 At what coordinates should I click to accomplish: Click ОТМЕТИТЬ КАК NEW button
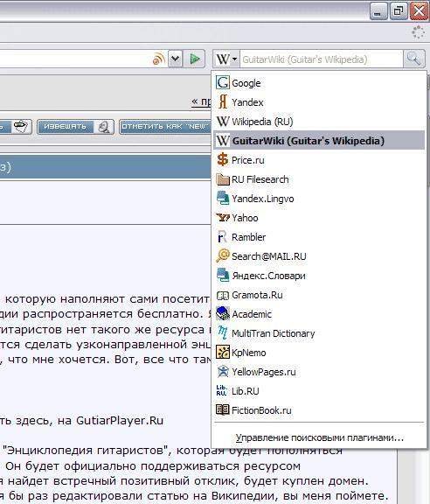164,127
